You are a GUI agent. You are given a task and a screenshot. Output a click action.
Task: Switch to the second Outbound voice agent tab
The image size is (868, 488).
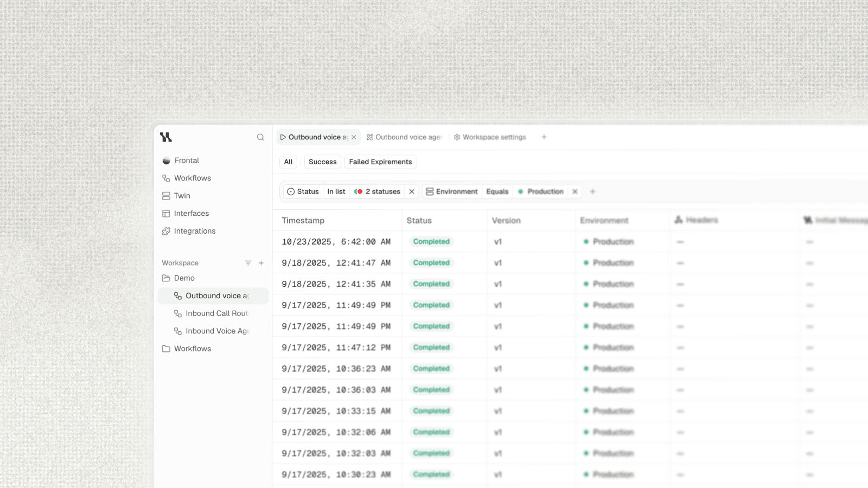(x=404, y=137)
